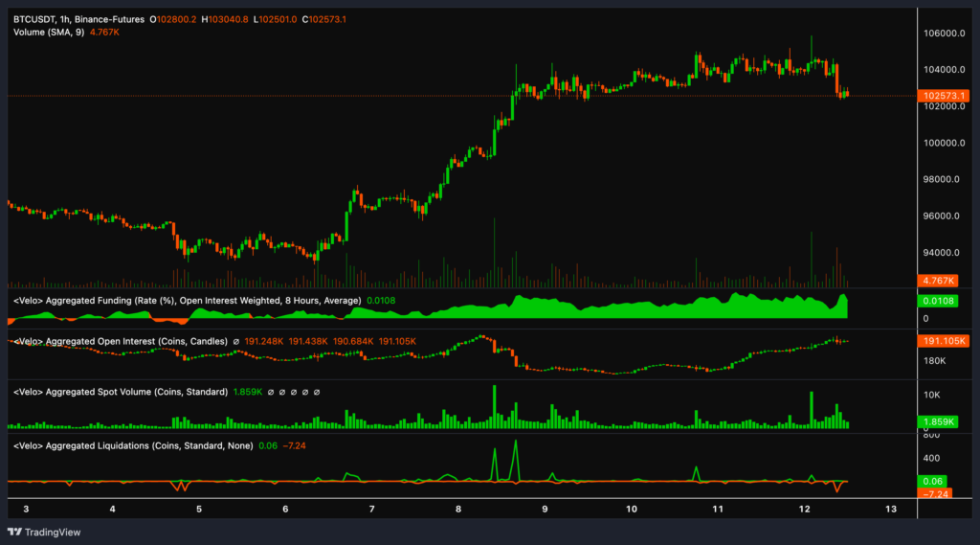Click the TradingView logo
Screen dimensions: 980x545
(x=46, y=532)
